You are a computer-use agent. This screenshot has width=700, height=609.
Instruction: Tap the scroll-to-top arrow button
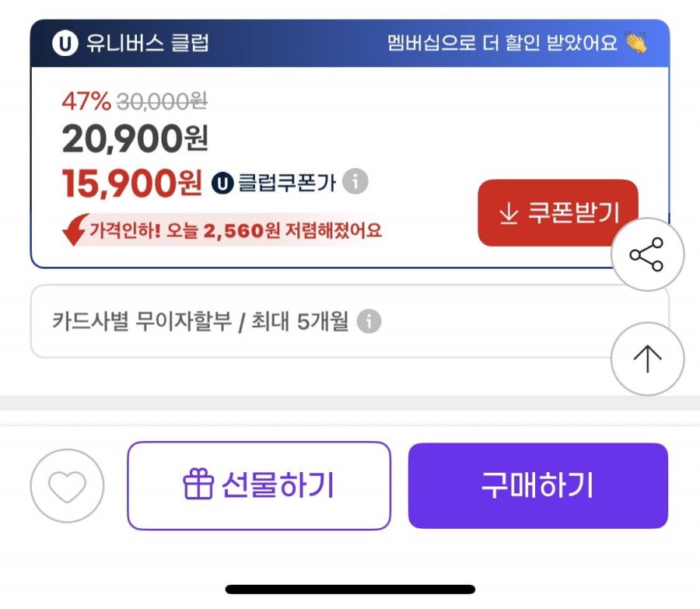[x=647, y=359]
